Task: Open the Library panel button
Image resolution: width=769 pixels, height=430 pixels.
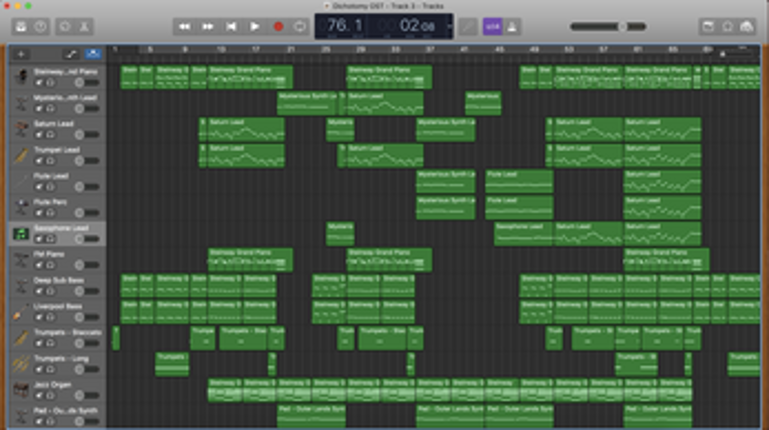Action: click(x=21, y=26)
